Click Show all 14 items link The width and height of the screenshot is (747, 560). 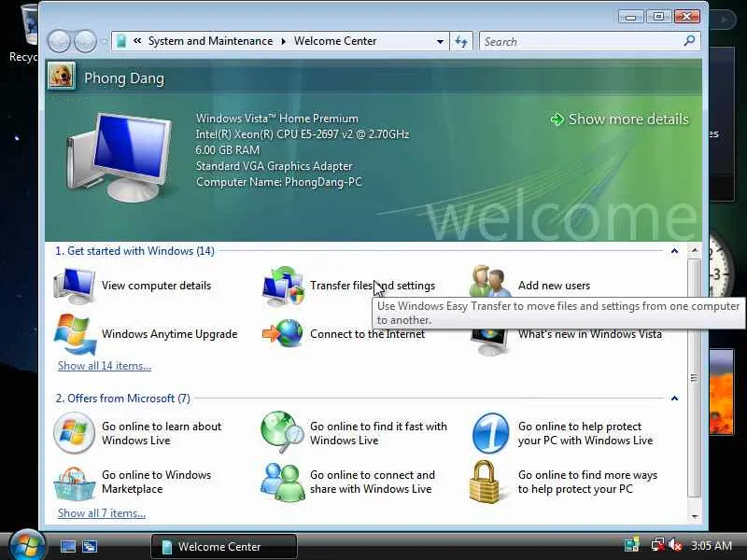pyautogui.click(x=105, y=366)
